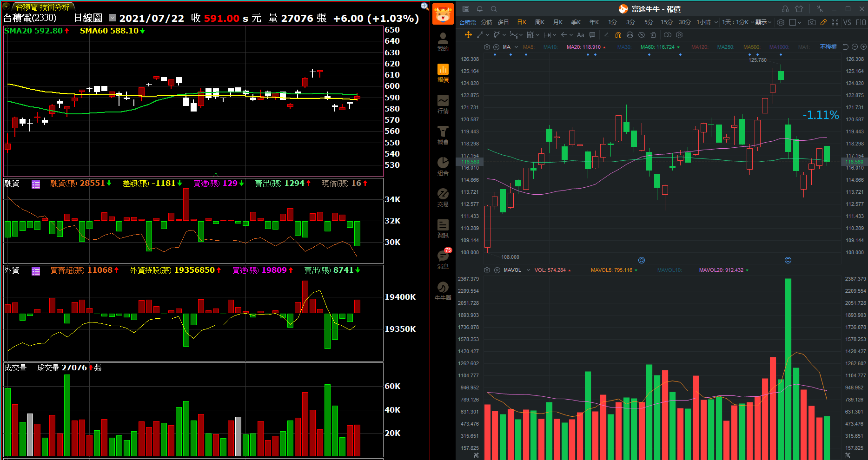Toggle the MAVOL10 indicator line
868x460 pixels.
pyautogui.click(x=669, y=270)
